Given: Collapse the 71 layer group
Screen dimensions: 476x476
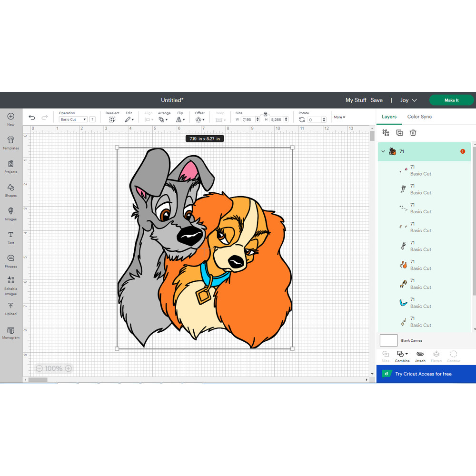Looking at the screenshot, I should pos(383,151).
